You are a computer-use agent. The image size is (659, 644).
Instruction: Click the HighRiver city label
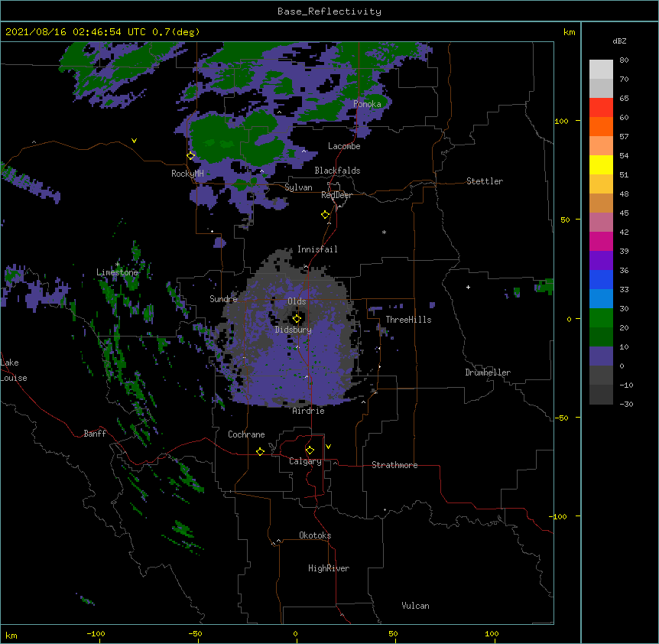click(x=329, y=568)
